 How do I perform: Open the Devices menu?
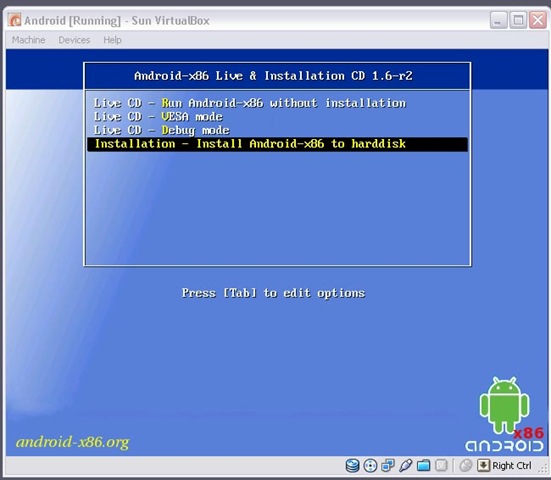74,40
